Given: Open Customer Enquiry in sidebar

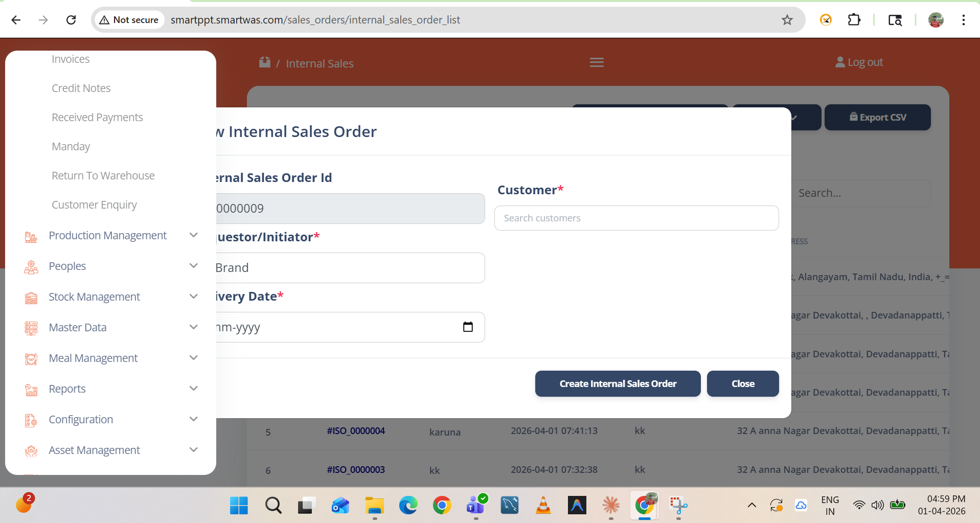Looking at the screenshot, I should coord(94,205).
